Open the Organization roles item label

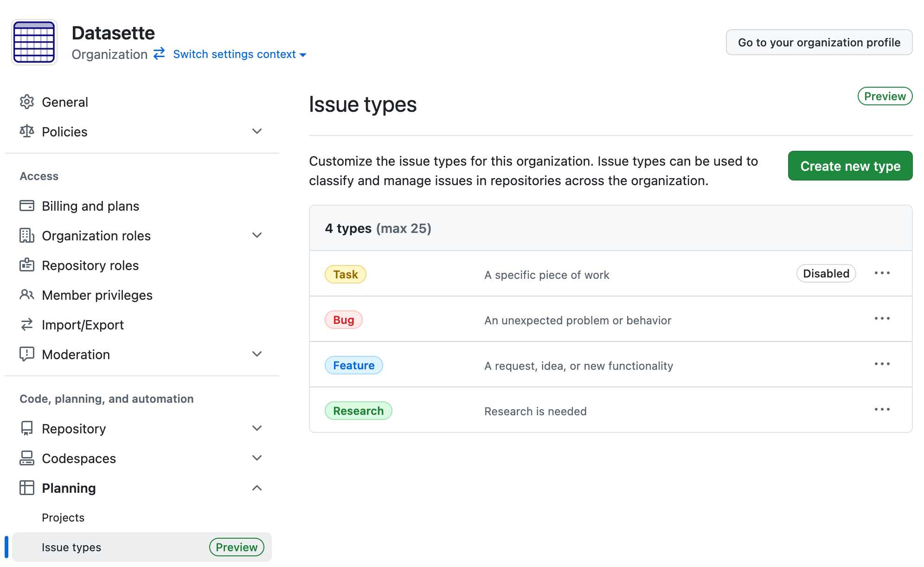coord(96,236)
